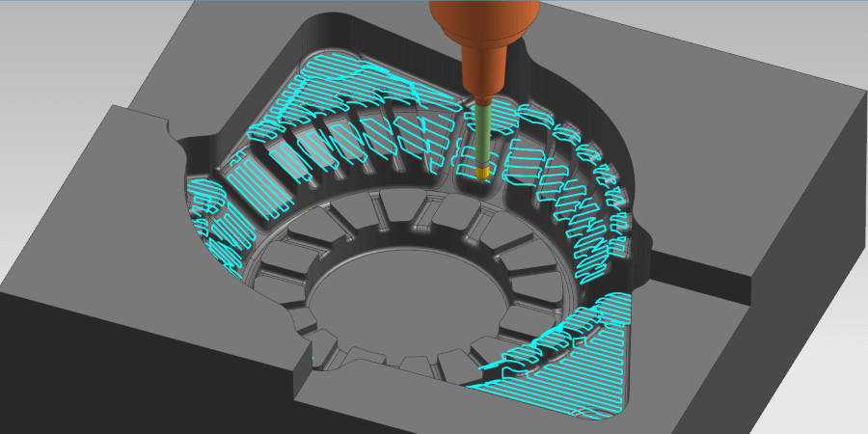Image resolution: width=868 pixels, height=434 pixels.
Task: Click the empty background at far right
Action: (x=849, y=39)
